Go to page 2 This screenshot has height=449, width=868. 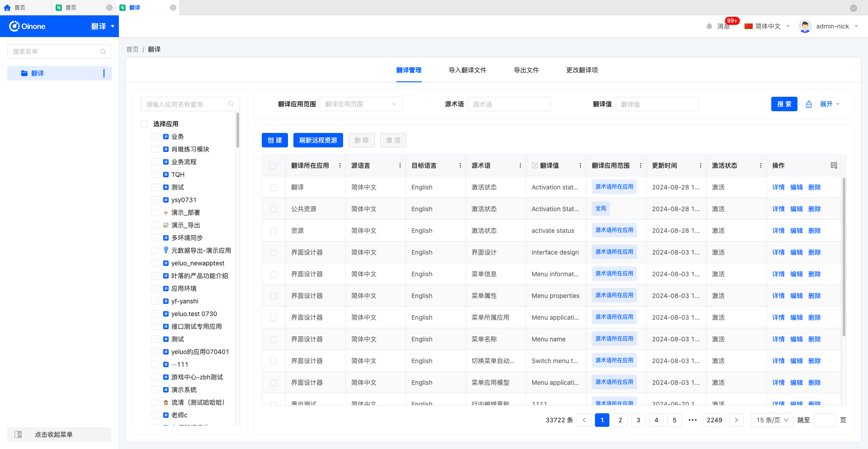pos(620,420)
